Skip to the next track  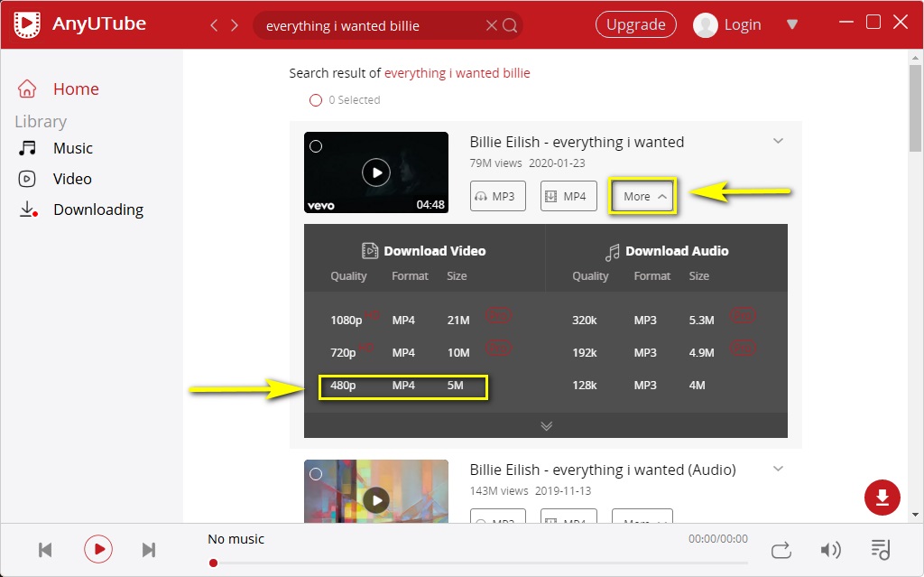pyautogui.click(x=149, y=550)
